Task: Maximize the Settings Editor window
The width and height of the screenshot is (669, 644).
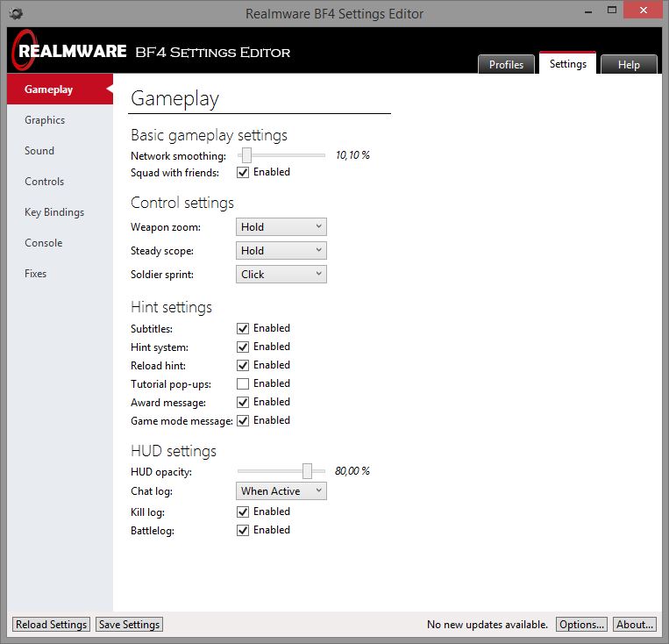Action: click(x=612, y=11)
